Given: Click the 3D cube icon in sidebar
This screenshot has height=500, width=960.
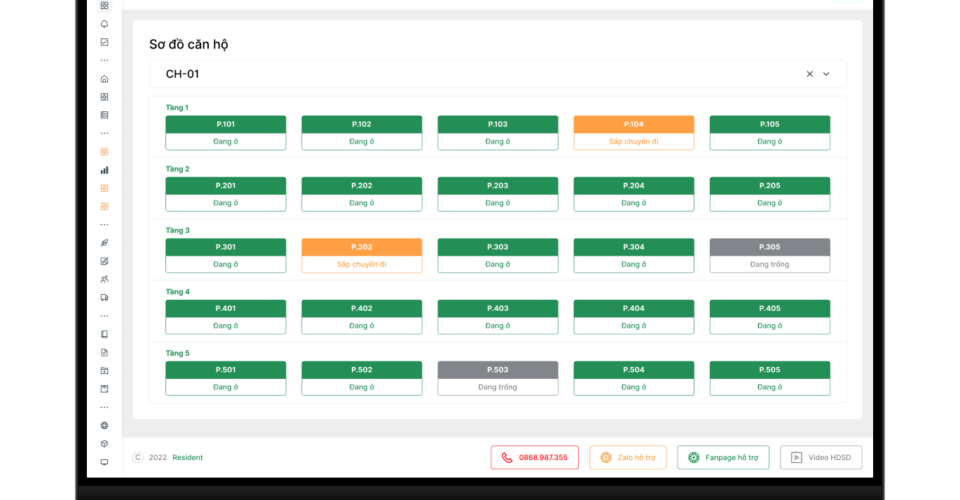Looking at the screenshot, I should click(104, 444).
